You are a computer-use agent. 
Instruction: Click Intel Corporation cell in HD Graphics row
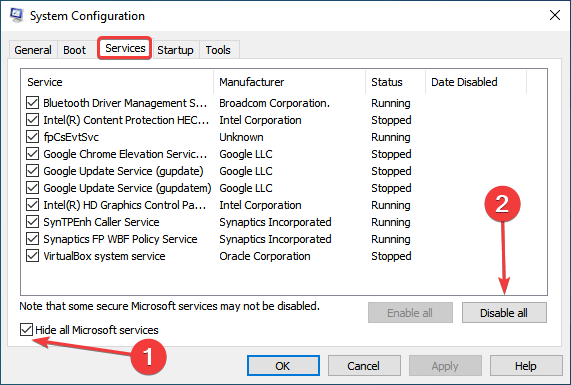pyautogui.click(x=260, y=205)
